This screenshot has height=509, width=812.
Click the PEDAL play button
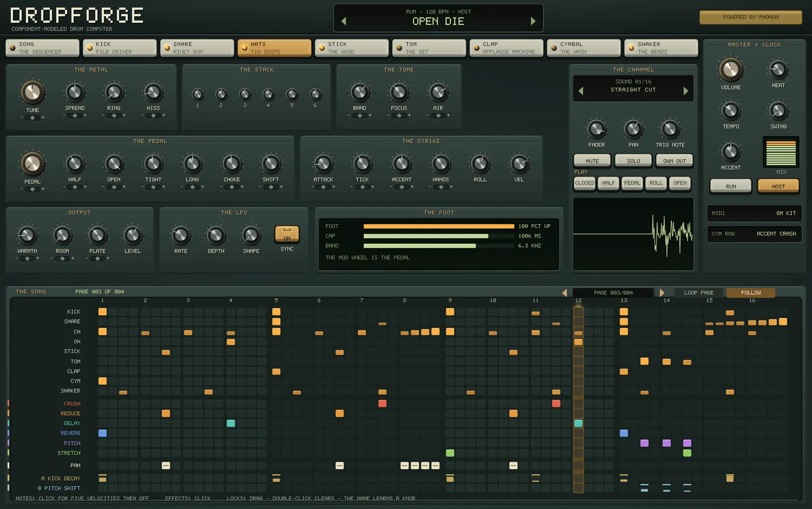[632, 183]
